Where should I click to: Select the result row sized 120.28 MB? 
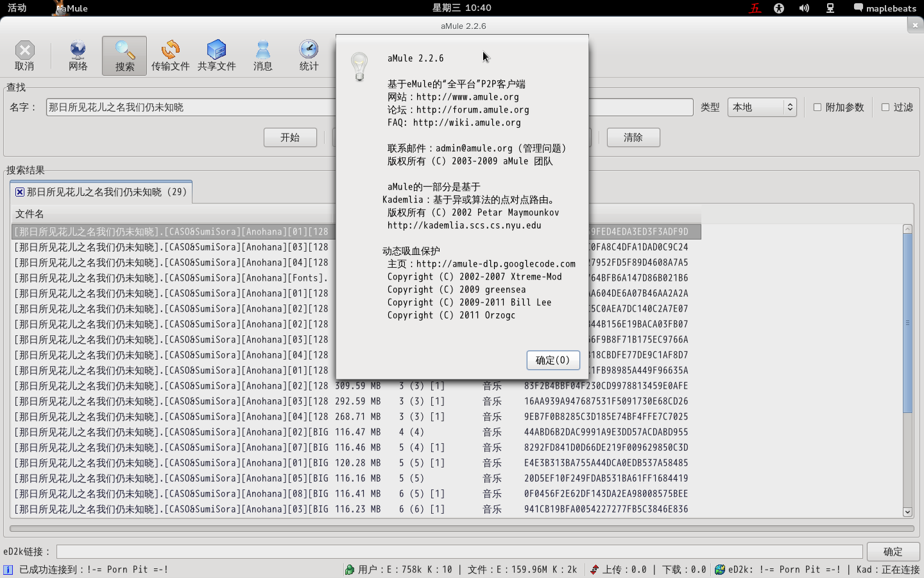click(357, 463)
